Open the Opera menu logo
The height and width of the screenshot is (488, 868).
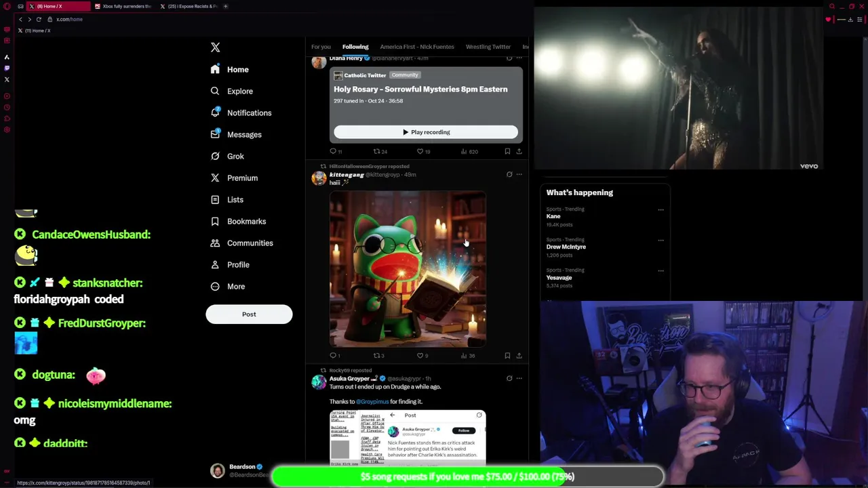point(7,6)
